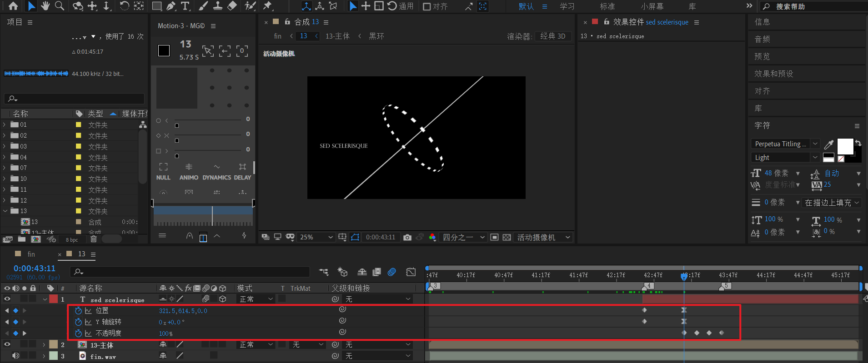This screenshot has height=363, width=868.
Task: Toggle position property stopwatch
Action: (78, 311)
